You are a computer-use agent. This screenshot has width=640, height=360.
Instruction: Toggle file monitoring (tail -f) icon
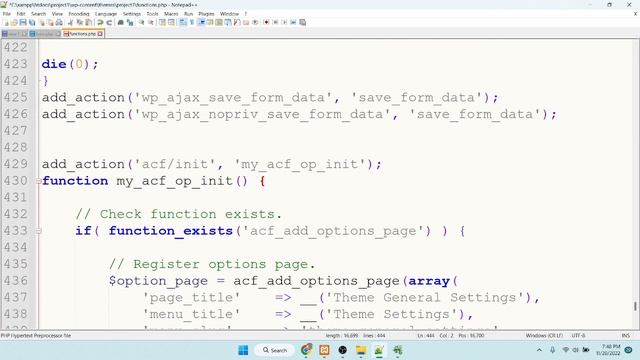[x=255, y=22]
